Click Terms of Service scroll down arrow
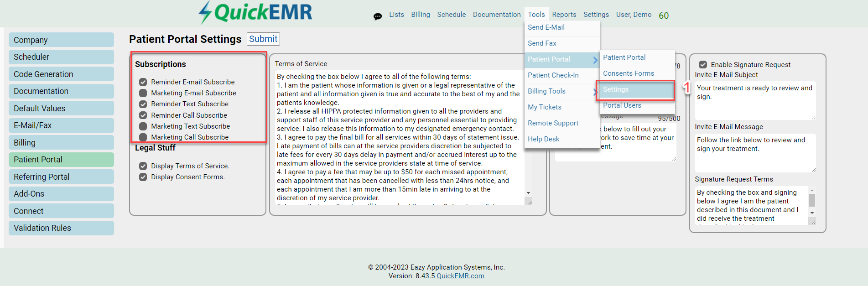This screenshot has width=868, height=286. (x=528, y=193)
